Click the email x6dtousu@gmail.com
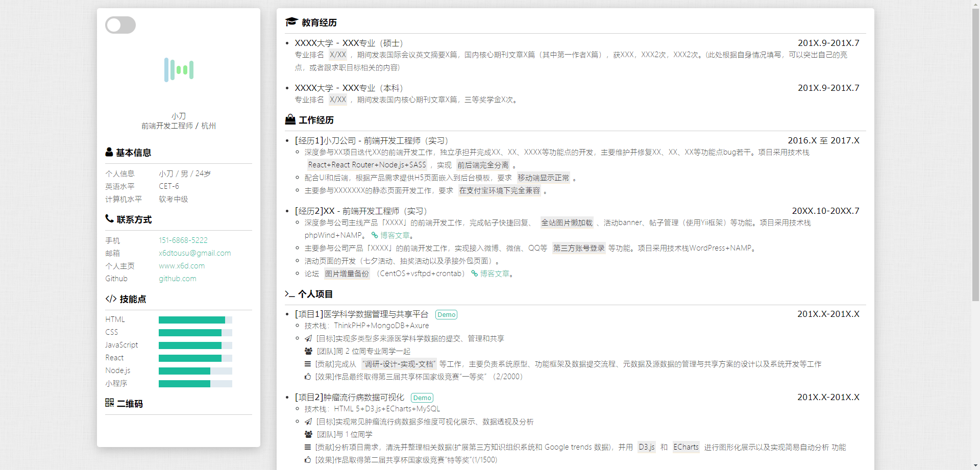Image resolution: width=980 pixels, height=470 pixels. tap(194, 253)
